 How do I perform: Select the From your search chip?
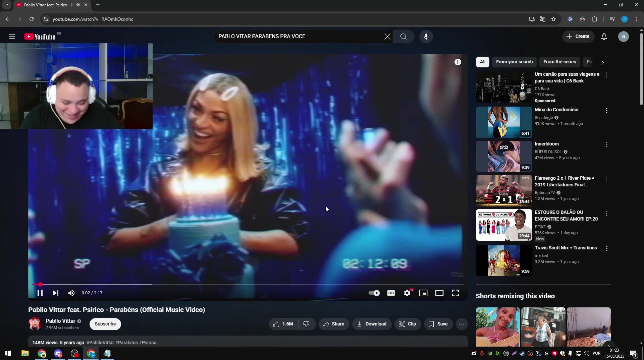[x=514, y=62]
